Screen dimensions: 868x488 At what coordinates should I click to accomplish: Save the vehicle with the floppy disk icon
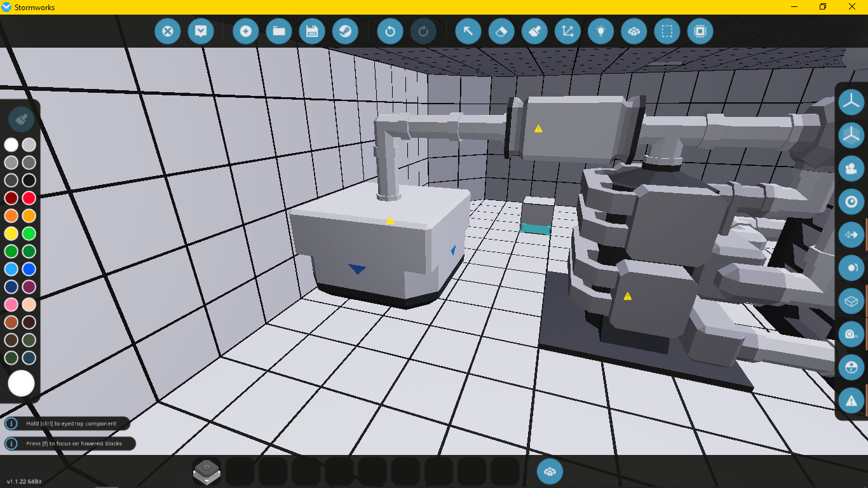coord(312,31)
